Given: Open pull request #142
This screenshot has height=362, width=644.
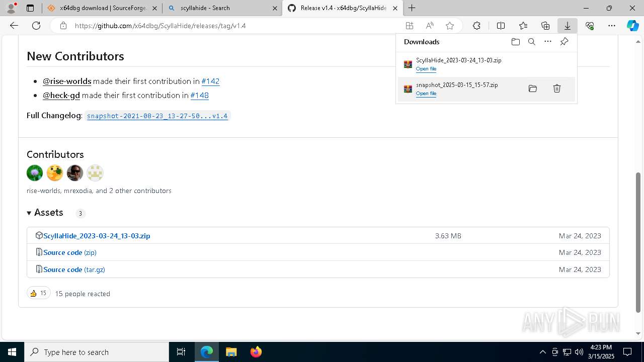Looking at the screenshot, I should (210, 81).
